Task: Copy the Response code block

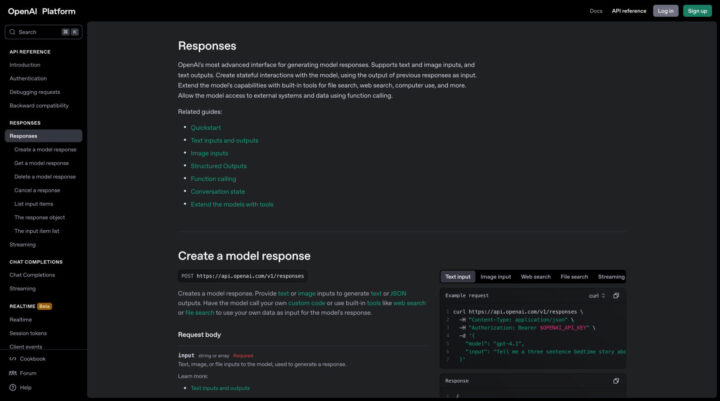Action: 616,381
